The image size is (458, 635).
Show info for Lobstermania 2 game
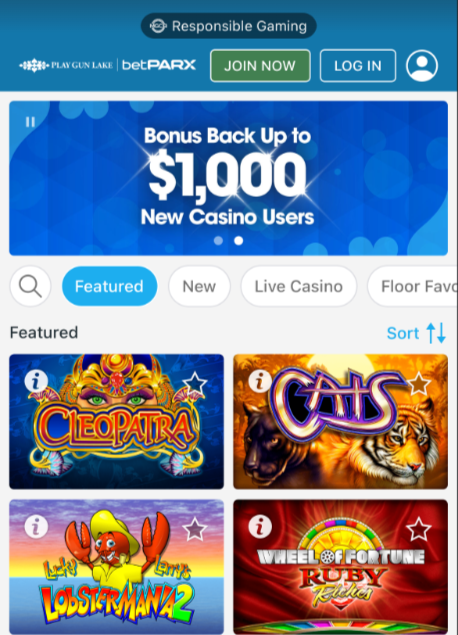[36, 527]
